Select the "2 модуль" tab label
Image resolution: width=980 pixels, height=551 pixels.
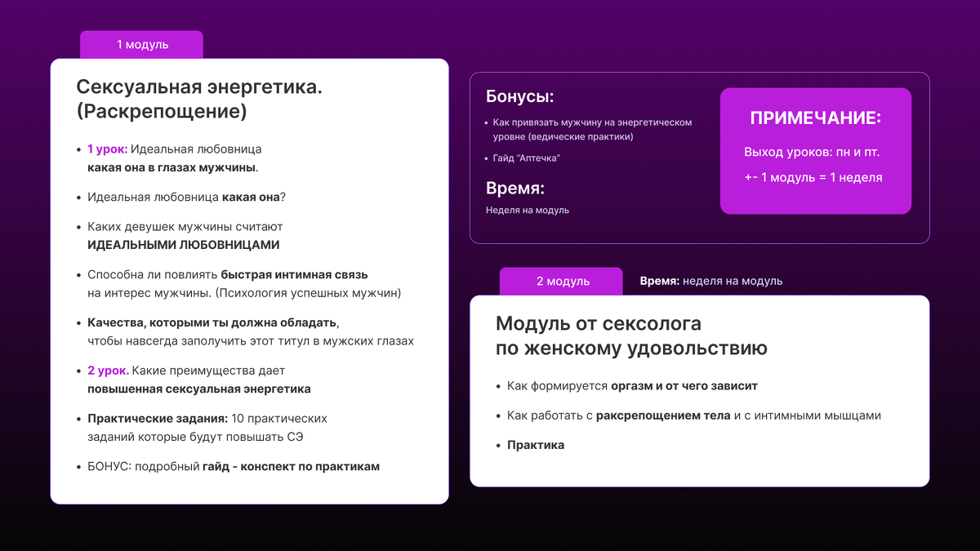(562, 282)
